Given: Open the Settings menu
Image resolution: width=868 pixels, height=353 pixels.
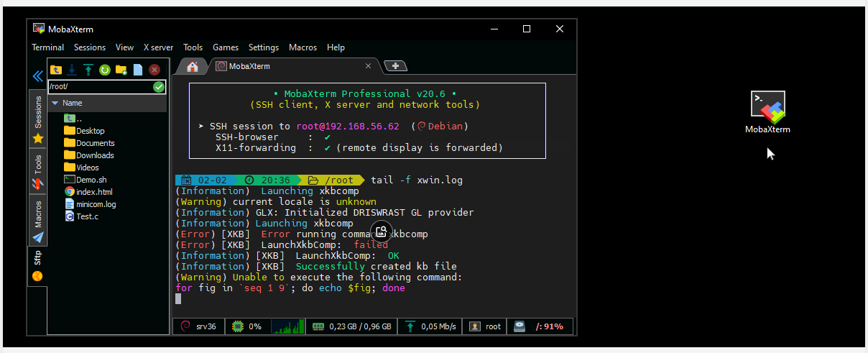Looking at the screenshot, I should [x=264, y=47].
